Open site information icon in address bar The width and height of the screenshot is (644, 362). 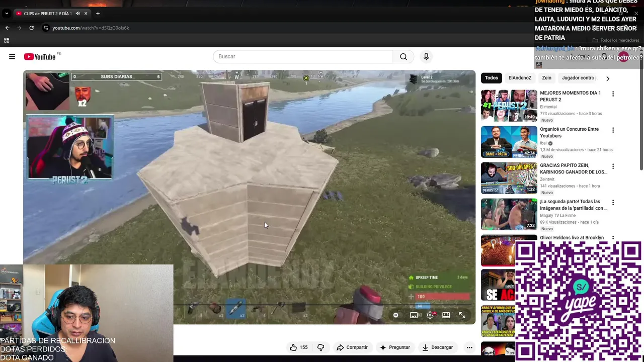click(x=46, y=28)
